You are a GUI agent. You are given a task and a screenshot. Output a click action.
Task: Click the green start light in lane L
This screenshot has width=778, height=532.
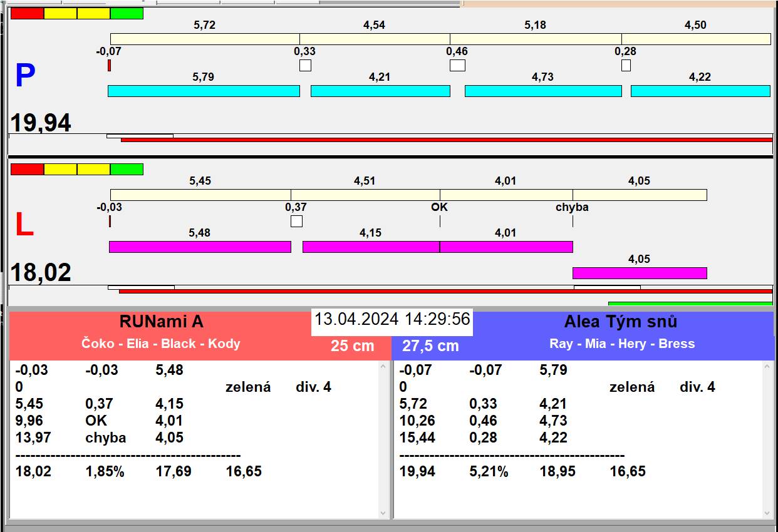click(127, 169)
